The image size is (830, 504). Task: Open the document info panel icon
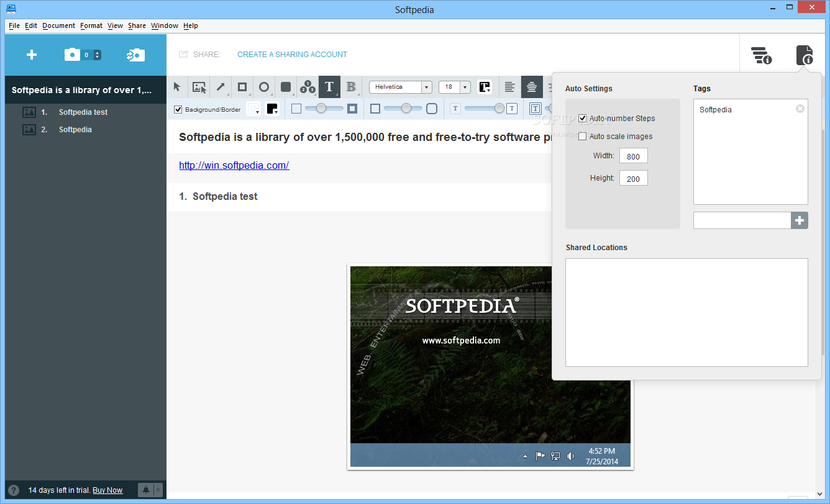point(805,55)
